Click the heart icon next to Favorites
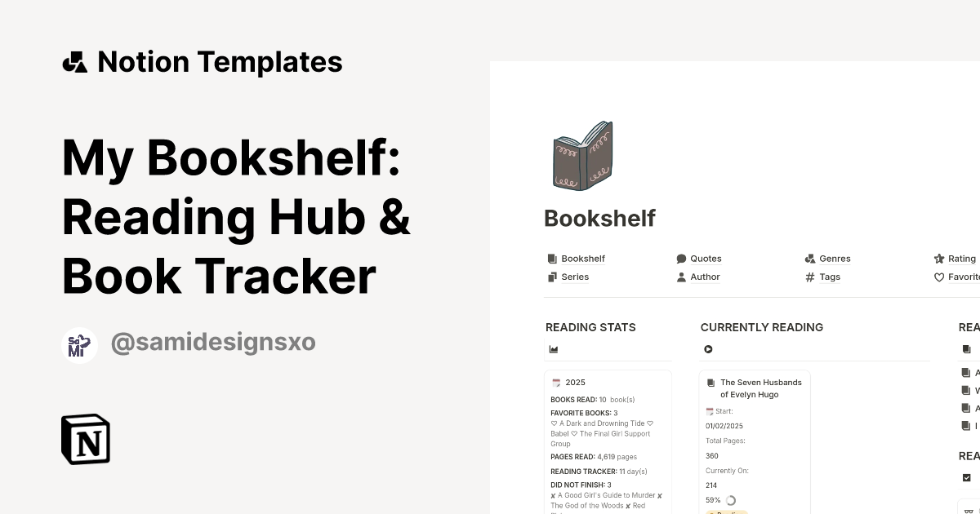980x514 pixels. click(939, 277)
